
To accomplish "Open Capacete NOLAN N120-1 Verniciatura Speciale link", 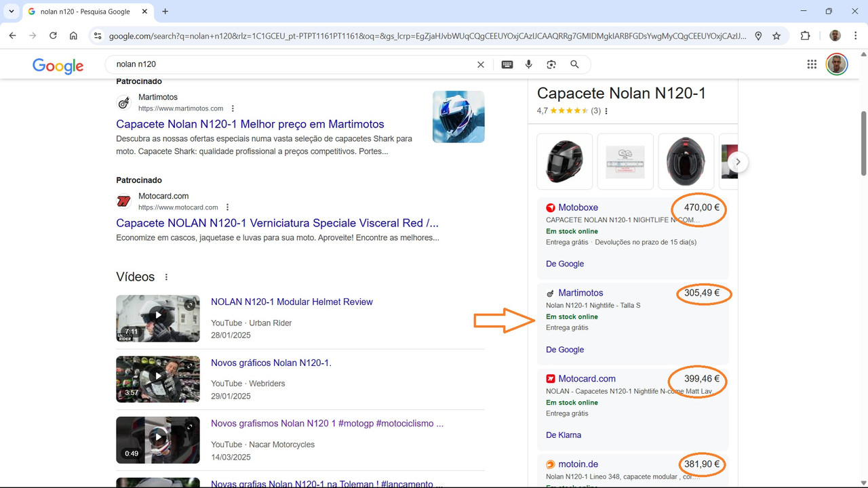I will (277, 223).
